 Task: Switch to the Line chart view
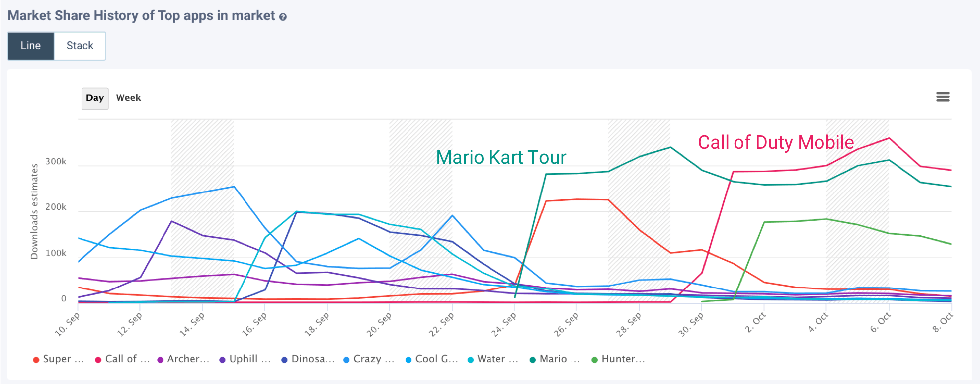pyautogui.click(x=31, y=46)
